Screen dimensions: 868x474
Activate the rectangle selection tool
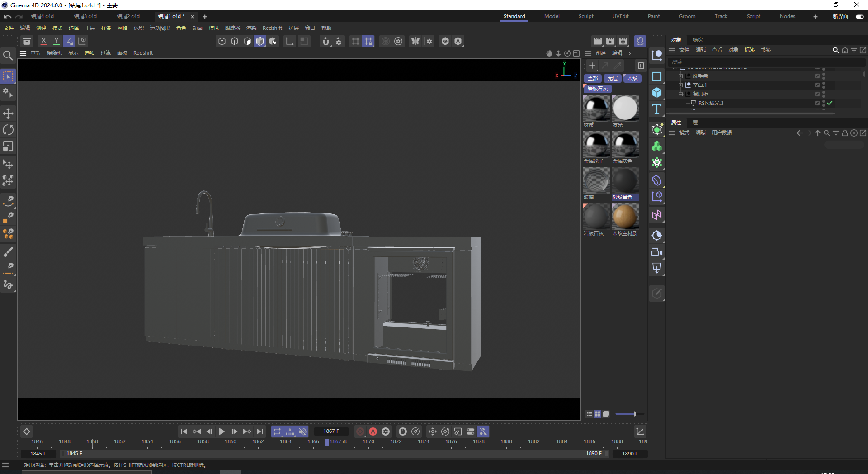point(8,76)
